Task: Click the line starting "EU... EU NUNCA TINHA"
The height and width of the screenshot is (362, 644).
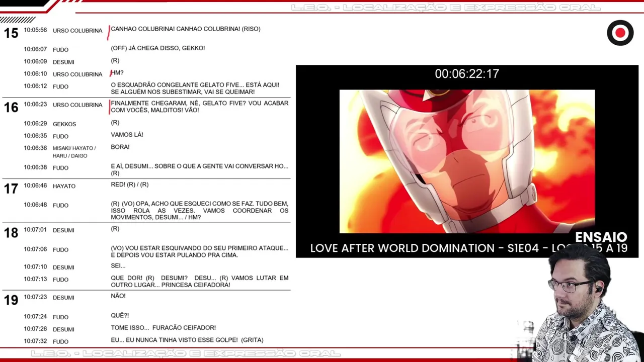Action: pos(187,340)
